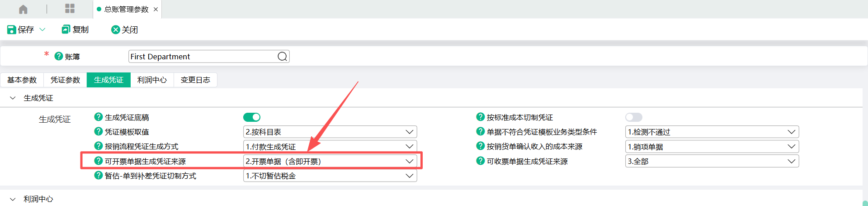Click the home icon in top bar
Image resolution: width=868 pixels, height=206 pixels.
pos(23,9)
